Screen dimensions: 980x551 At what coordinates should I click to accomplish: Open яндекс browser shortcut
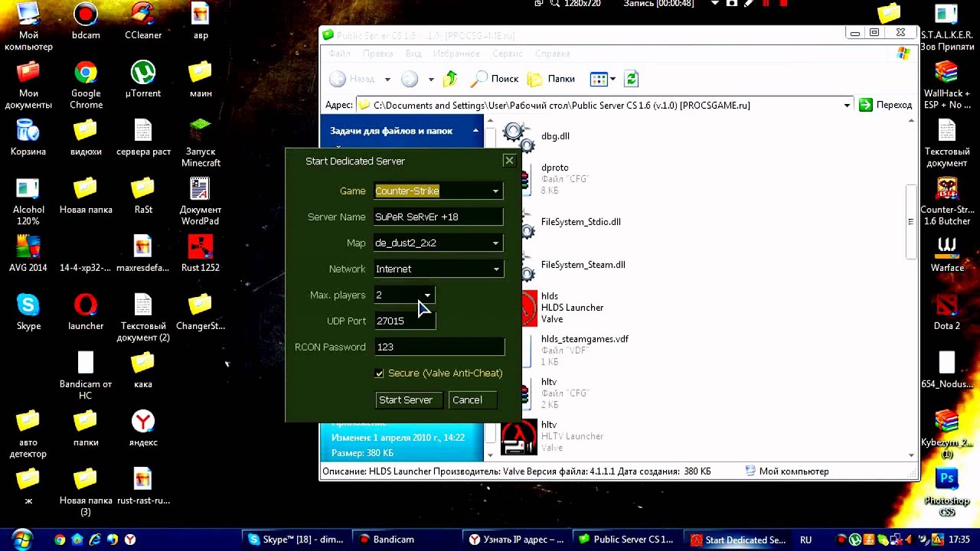(x=143, y=429)
